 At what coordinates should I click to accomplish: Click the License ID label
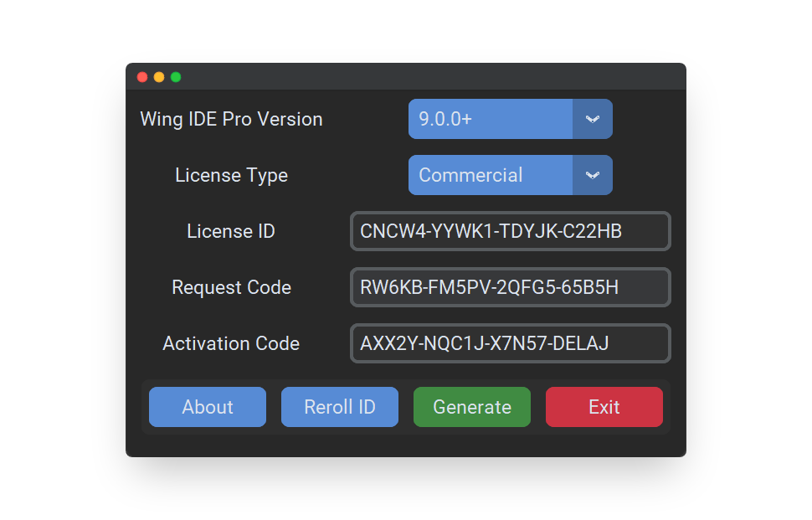click(231, 231)
